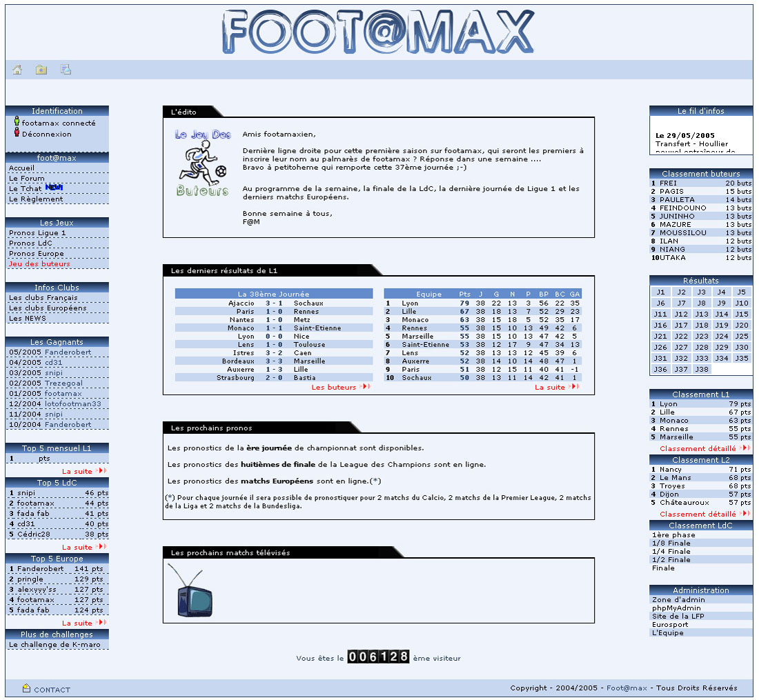The width and height of the screenshot is (759, 700).
Task: Expand Les buteurs via its red arrows
Action: pyautogui.click(x=365, y=388)
